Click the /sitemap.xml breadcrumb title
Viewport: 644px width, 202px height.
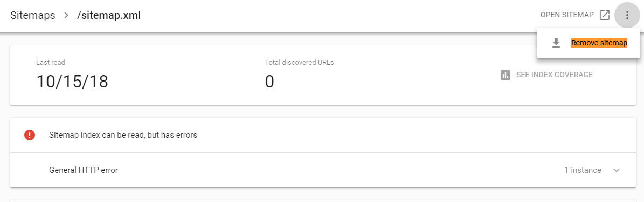pos(108,16)
